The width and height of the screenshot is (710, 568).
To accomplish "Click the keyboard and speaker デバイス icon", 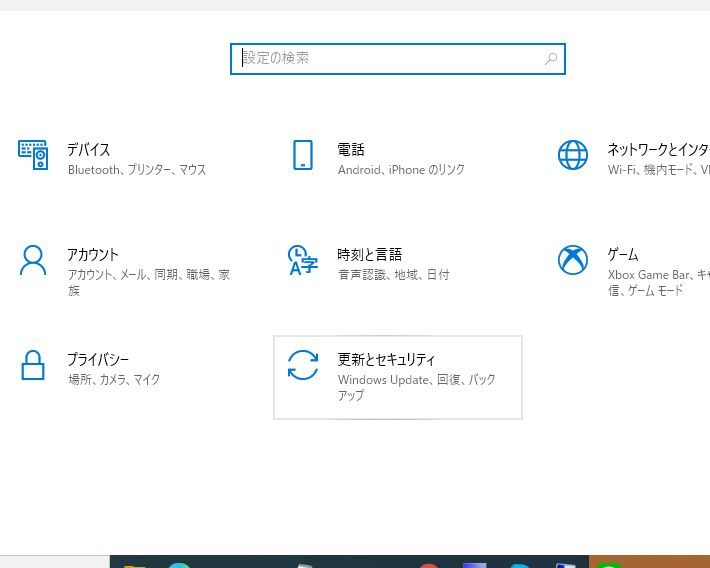I will 33,155.
